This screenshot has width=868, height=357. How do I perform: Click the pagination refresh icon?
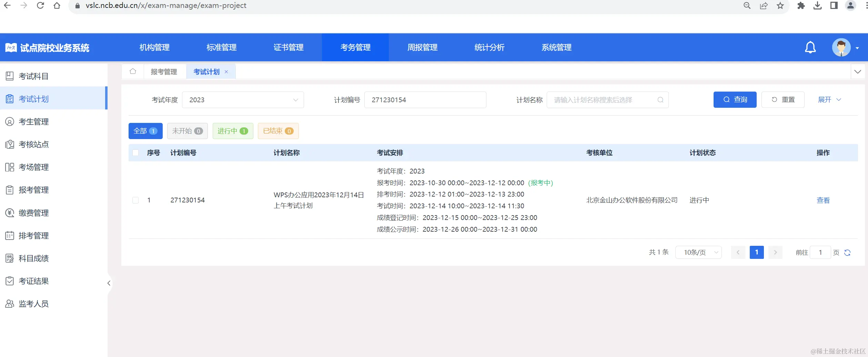(x=848, y=252)
